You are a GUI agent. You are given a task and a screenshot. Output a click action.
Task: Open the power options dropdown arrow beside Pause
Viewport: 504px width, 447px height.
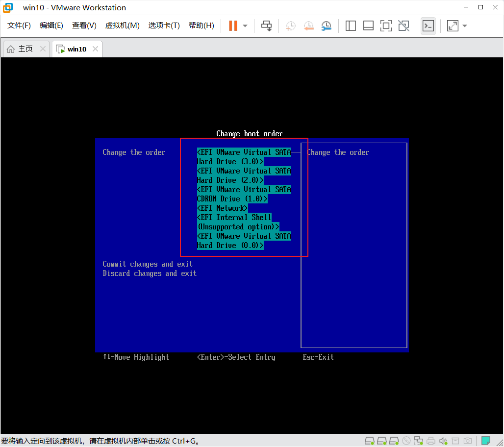point(245,25)
